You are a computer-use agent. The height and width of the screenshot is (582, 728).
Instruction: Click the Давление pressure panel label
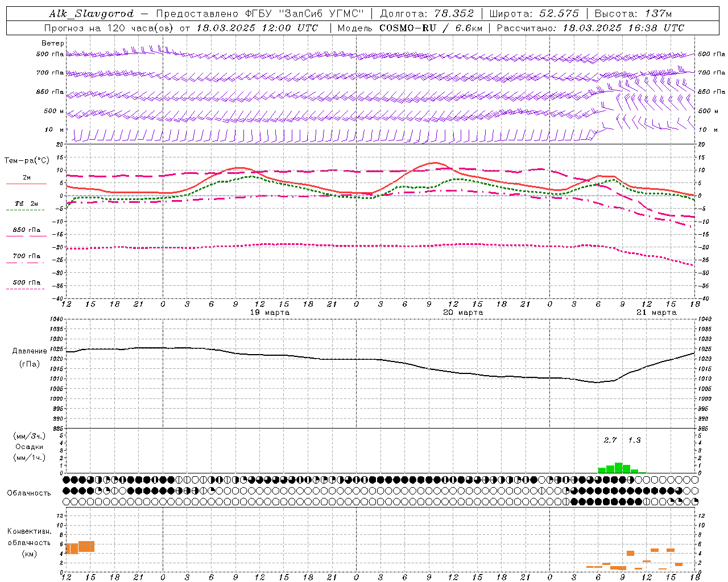pyautogui.click(x=30, y=351)
